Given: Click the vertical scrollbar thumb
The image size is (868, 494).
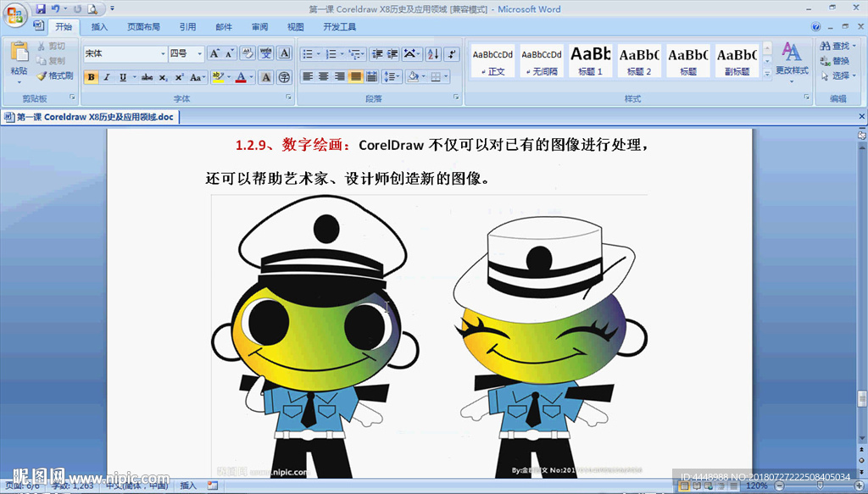Looking at the screenshot, I should 862,398.
